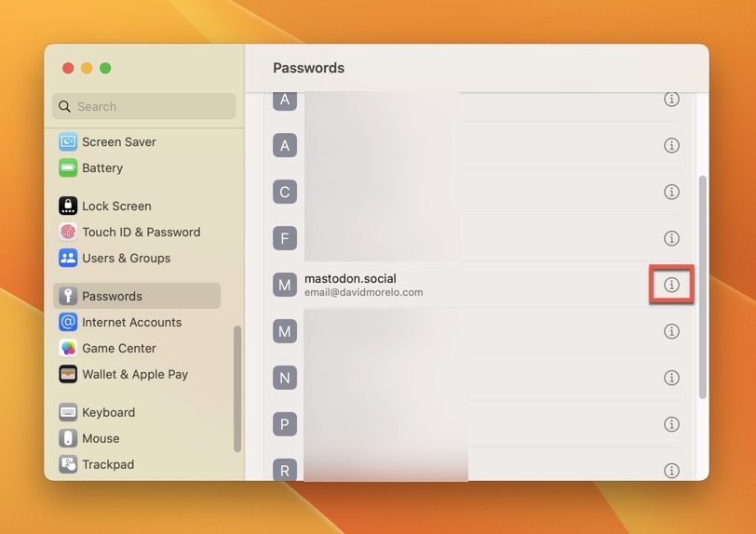The image size is (756, 534).
Task: Open Screen Saver settings
Action: (x=137, y=141)
